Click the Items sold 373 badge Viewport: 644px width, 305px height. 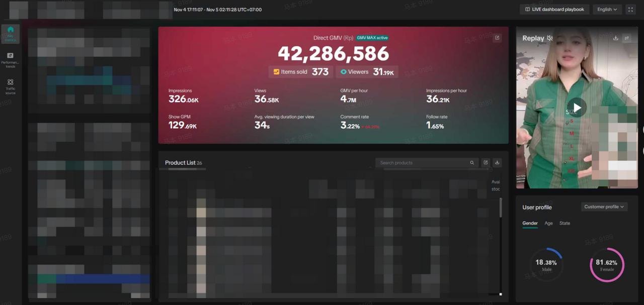301,72
